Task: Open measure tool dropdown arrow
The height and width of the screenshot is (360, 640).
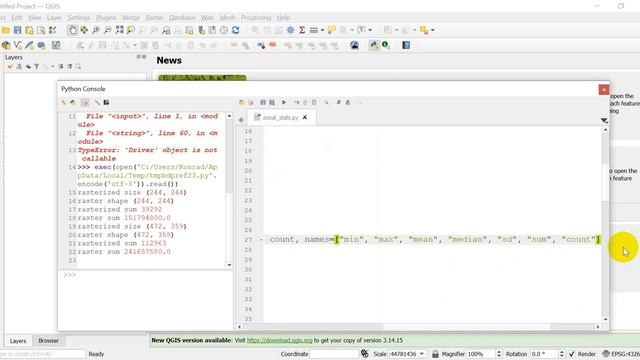Action: pos(322,30)
